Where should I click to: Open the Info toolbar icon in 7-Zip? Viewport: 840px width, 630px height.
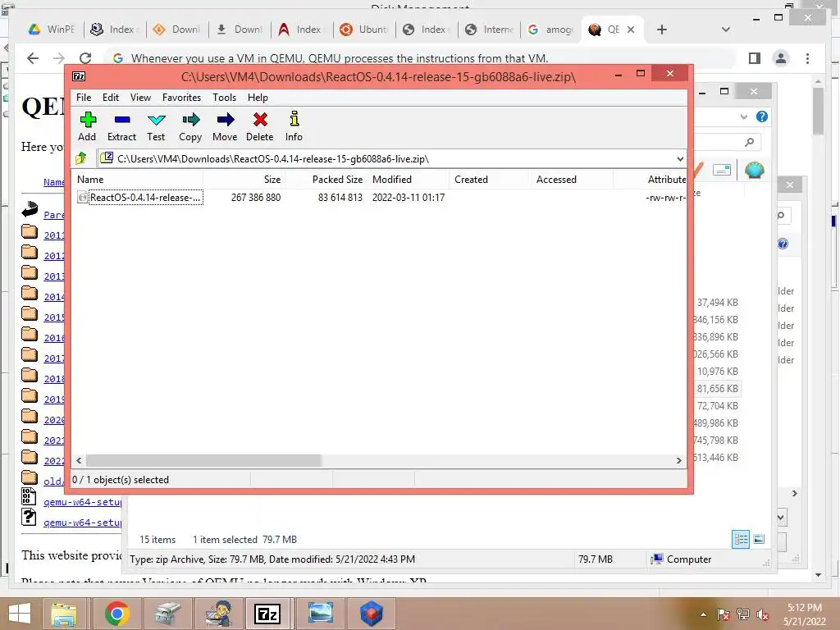point(294,126)
